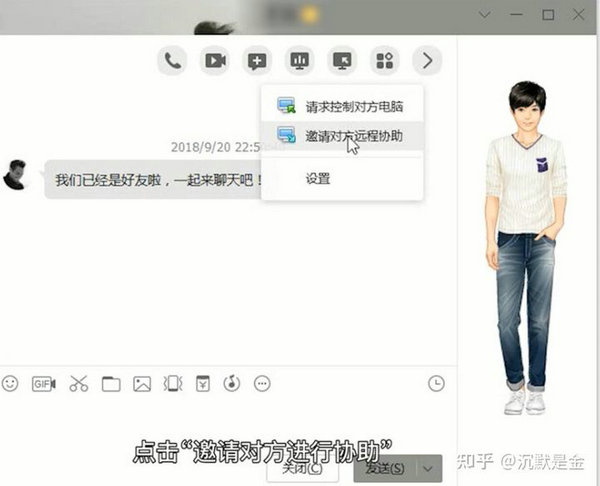Screen dimensions: 600x486
Task: Click the chat bubble plus icon
Action: tap(257, 61)
